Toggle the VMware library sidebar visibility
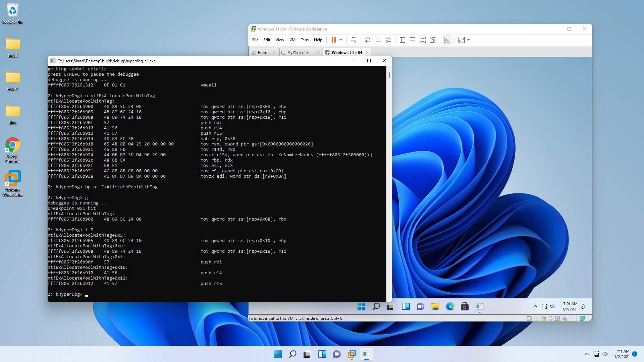Screen dimensions: 644x362 coord(402,40)
